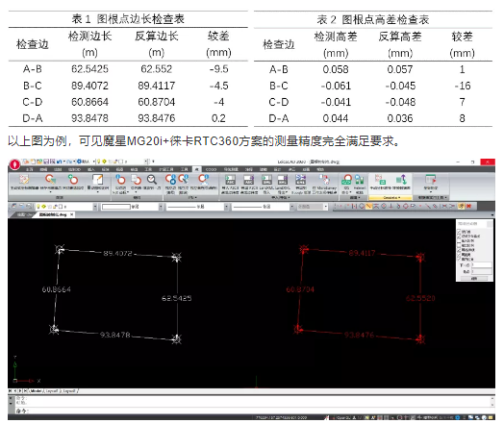Click the green up-down arrows Geodetic icon
504x424 pixels.
(402, 179)
